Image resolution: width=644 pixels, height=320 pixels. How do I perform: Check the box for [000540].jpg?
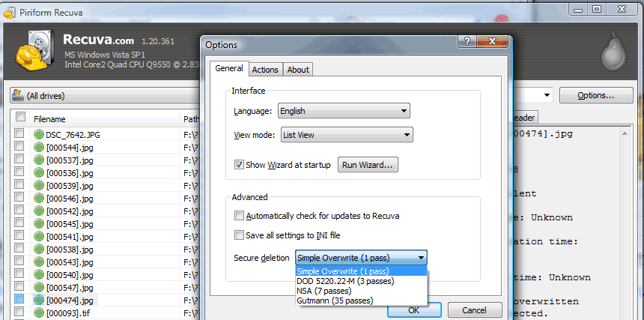point(19,274)
